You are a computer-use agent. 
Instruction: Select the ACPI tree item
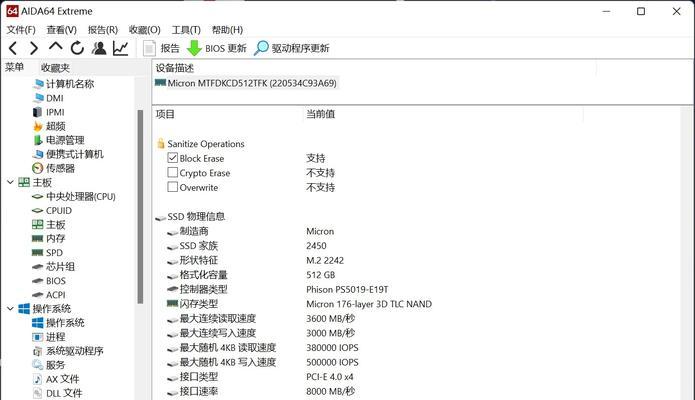click(x=56, y=295)
